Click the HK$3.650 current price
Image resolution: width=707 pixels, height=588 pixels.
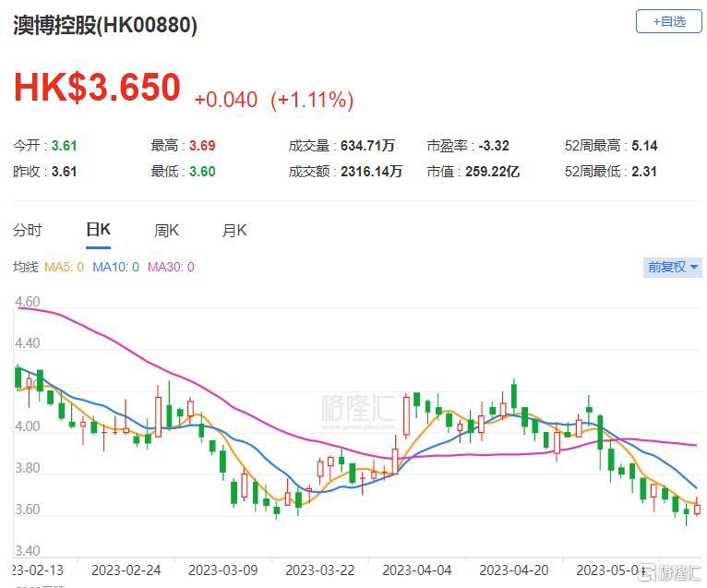[x=97, y=87]
